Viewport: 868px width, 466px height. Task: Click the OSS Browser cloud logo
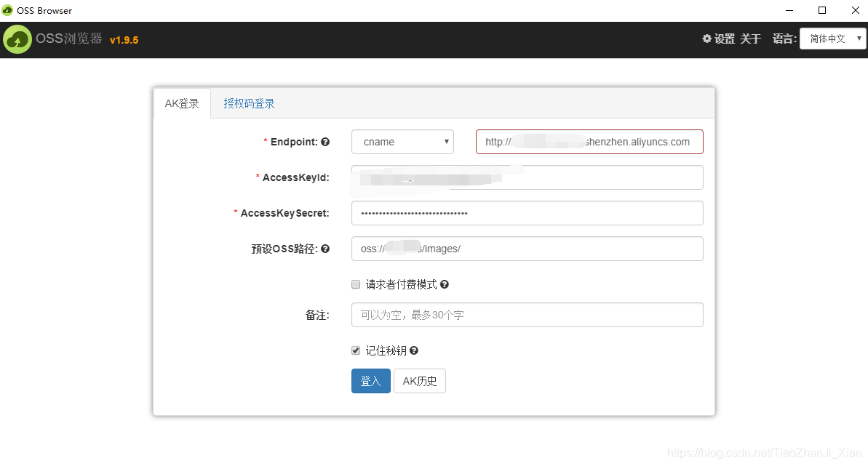(x=17, y=40)
